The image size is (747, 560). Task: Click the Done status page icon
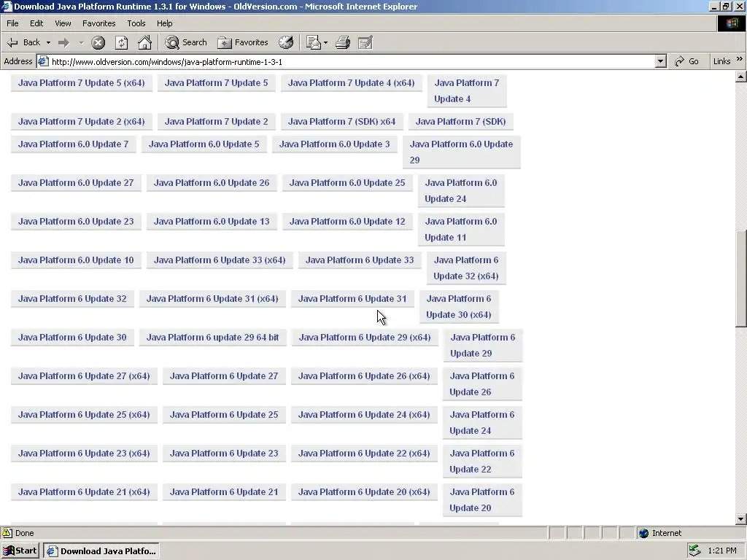tap(7, 533)
